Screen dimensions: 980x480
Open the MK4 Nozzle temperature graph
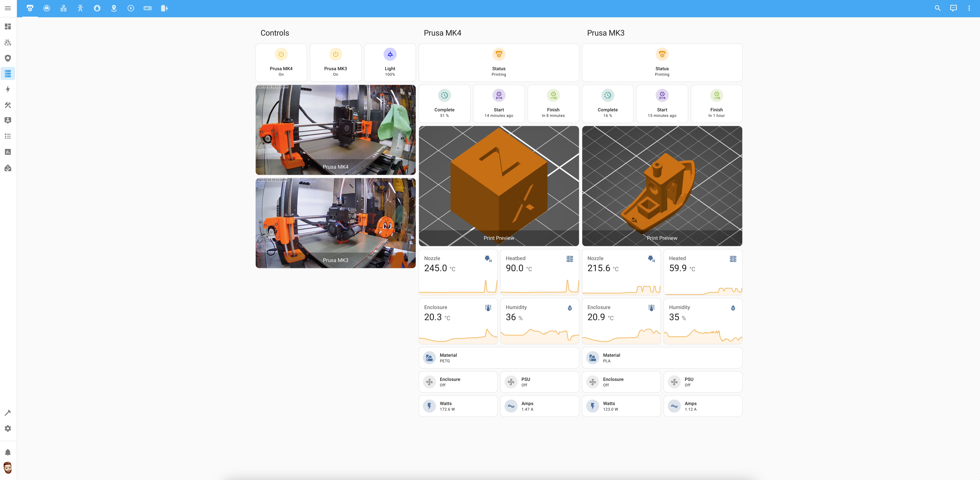(458, 272)
